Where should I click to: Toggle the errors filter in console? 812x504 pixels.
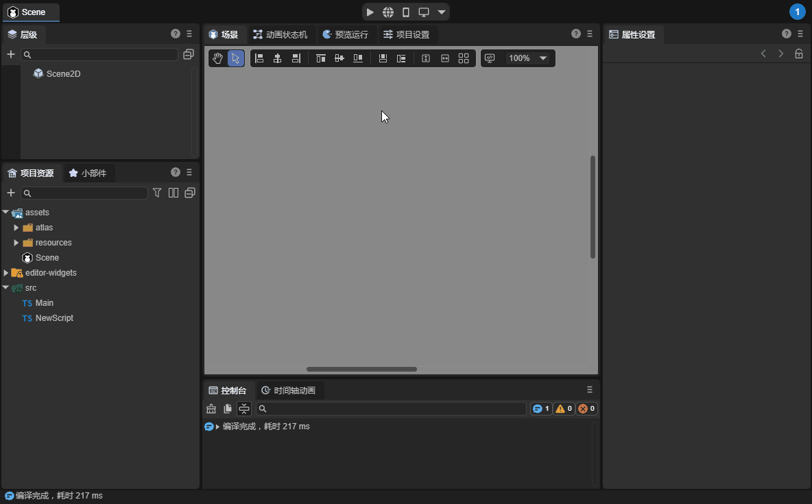point(586,409)
